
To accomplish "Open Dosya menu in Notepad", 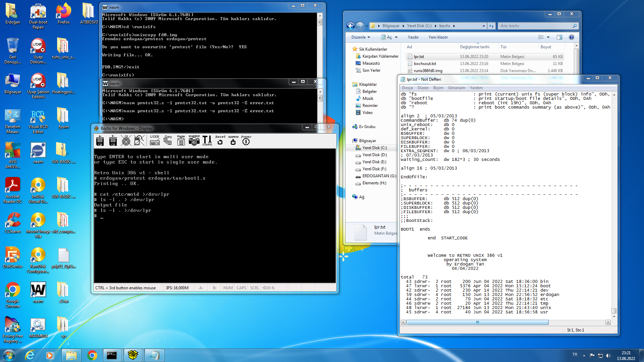I will point(407,88).
